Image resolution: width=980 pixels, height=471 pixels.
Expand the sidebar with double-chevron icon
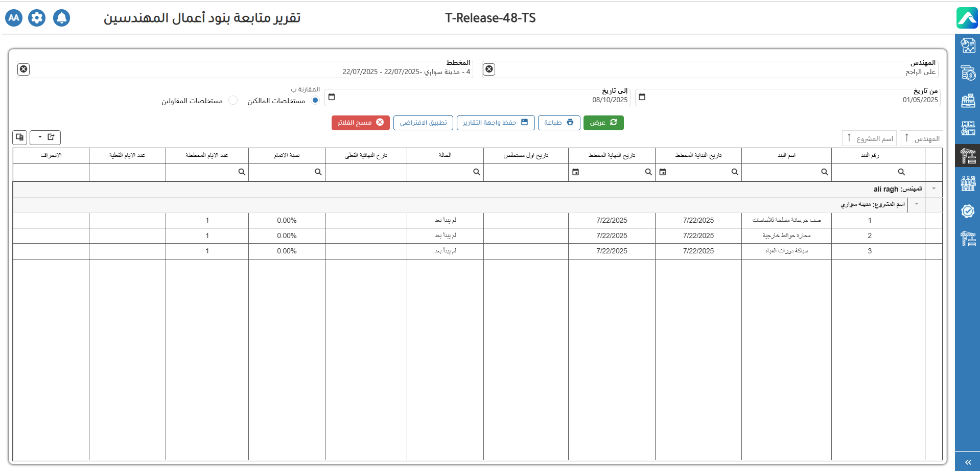(968, 462)
